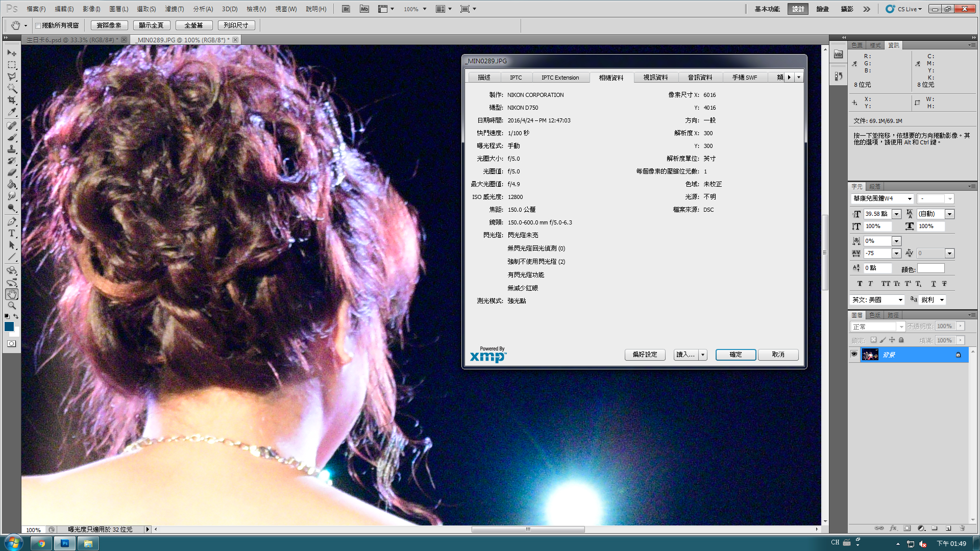Open the leading (auto) dropdown
Viewport: 980px width, 551px height.
click(949, 214)
